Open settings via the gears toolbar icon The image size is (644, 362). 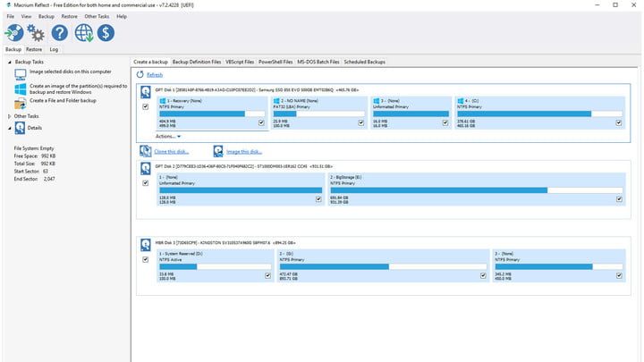point(36,33)
